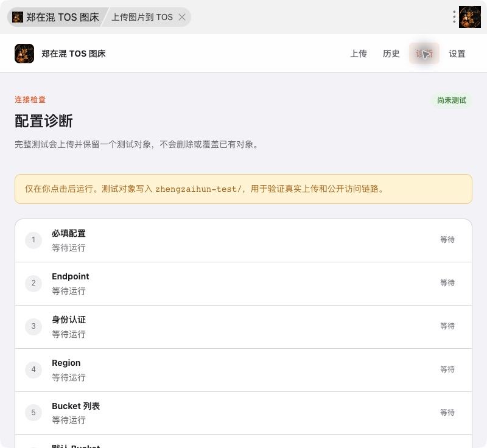Click the 尚未测试 status badge
This screenshot has width=487, height=448.
452,100
